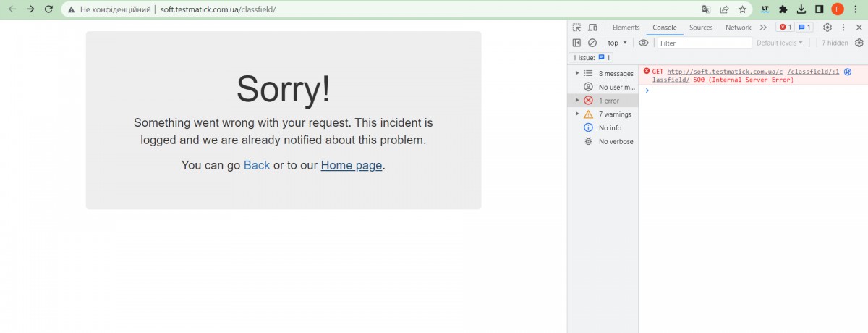Open the 'top' JavaScript context dropdown

617,43
